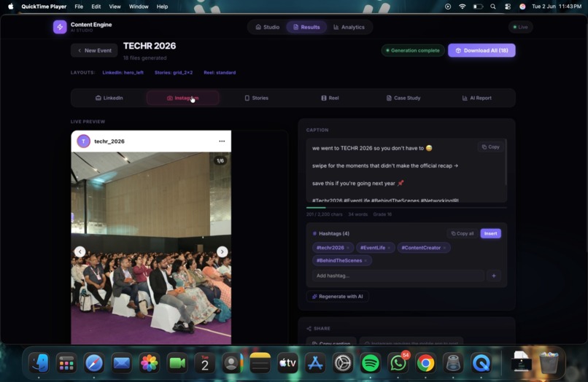Open Google Chrome from the Dock

(425, 363)
